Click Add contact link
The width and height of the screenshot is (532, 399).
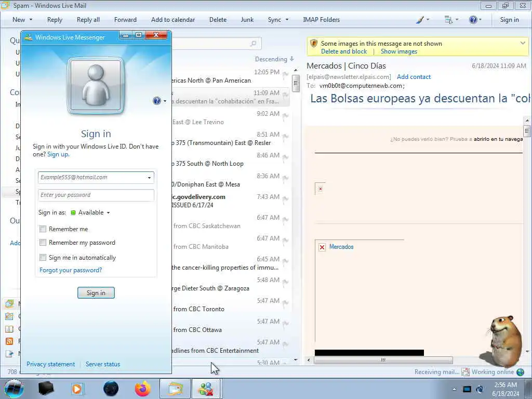point(414,77)
